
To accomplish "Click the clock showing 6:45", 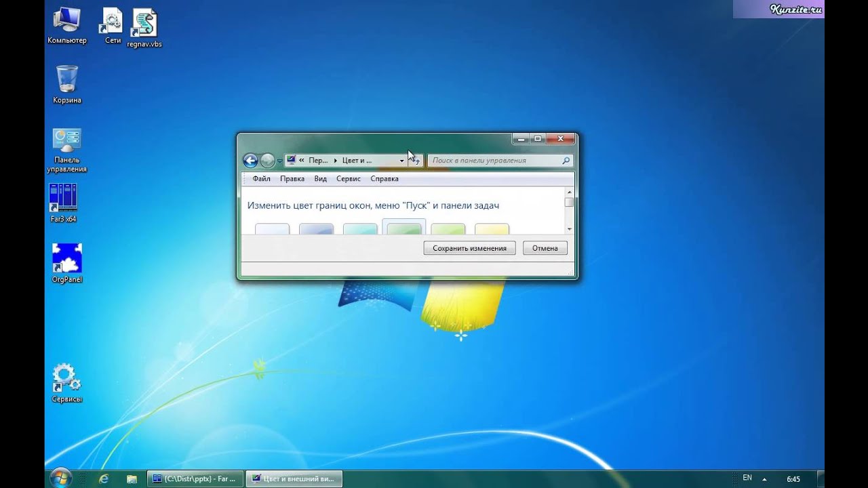I will (793, 479).
